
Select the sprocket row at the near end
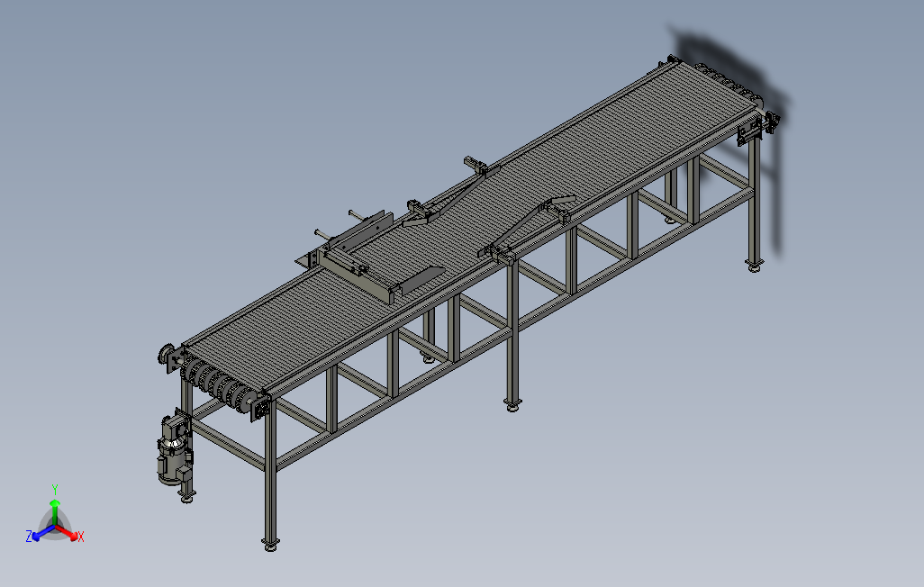[218, 384]
